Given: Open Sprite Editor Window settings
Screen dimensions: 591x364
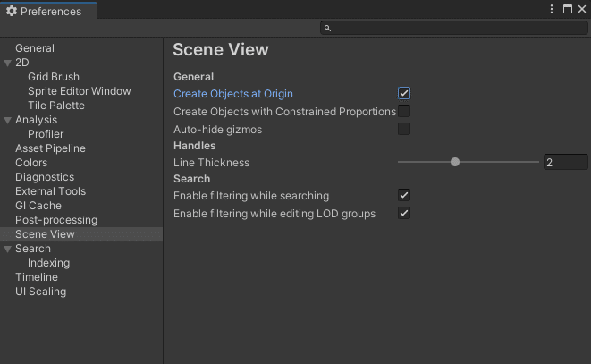Looking at the screenshot, I should (80, 91).
